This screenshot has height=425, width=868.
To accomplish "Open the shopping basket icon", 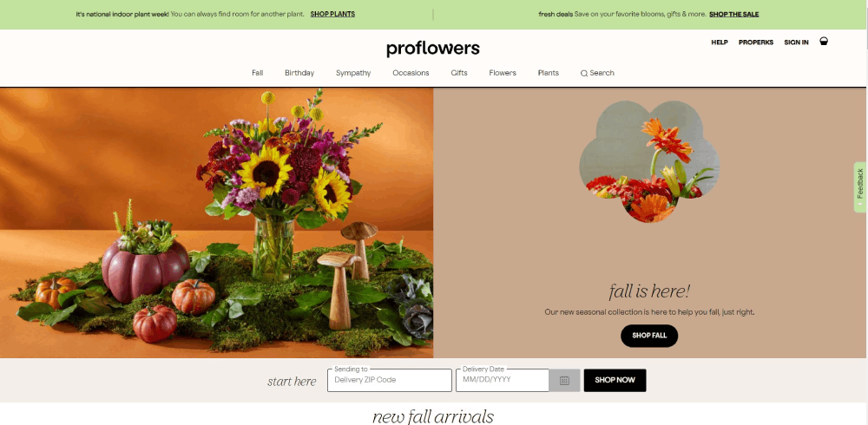I will 824,42.
